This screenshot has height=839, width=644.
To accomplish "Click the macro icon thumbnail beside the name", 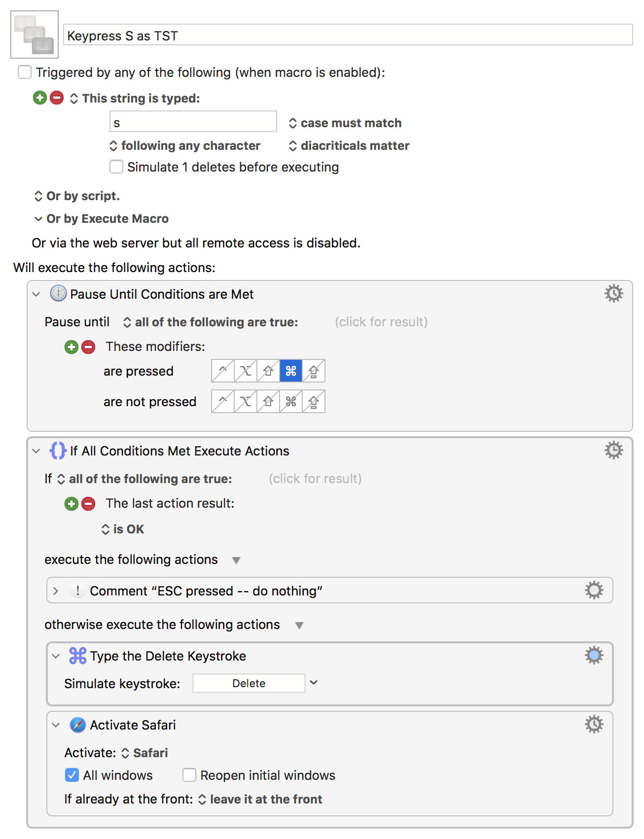I will pos(35,35).
